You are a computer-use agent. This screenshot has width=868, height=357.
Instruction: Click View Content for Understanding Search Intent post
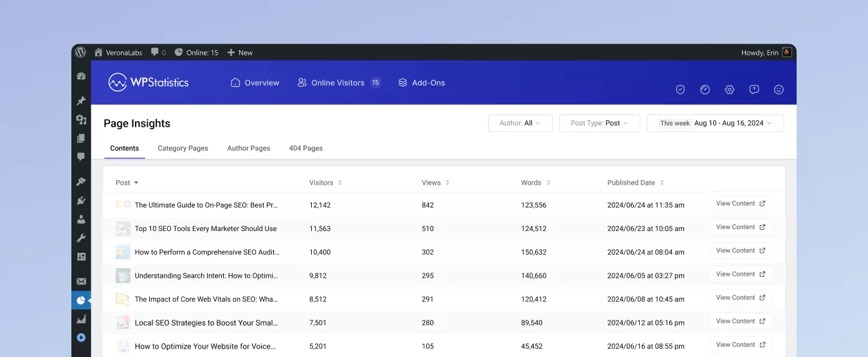741,274
